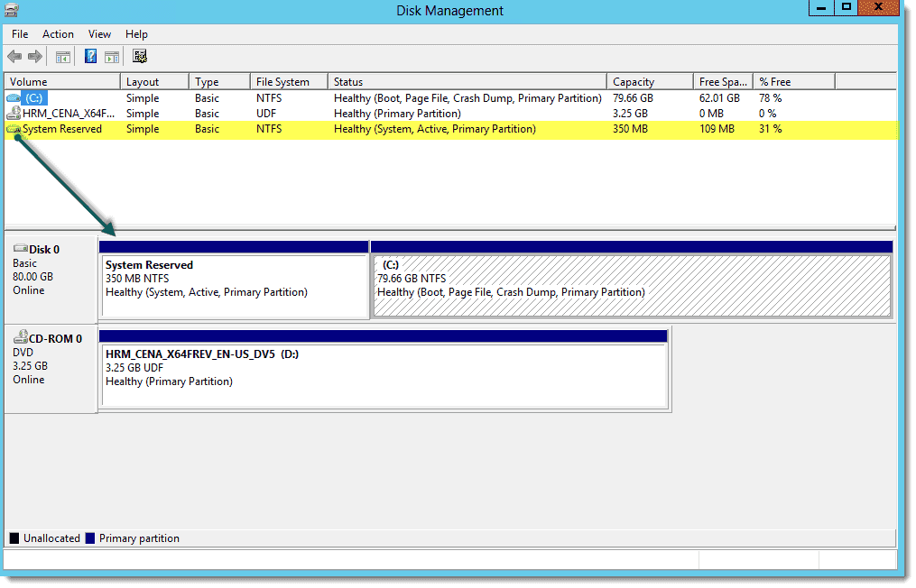This screenshot has height=588, width=916.
Task: Open the Settings checklist toolbar icon
Action: [x=140, y=57]
